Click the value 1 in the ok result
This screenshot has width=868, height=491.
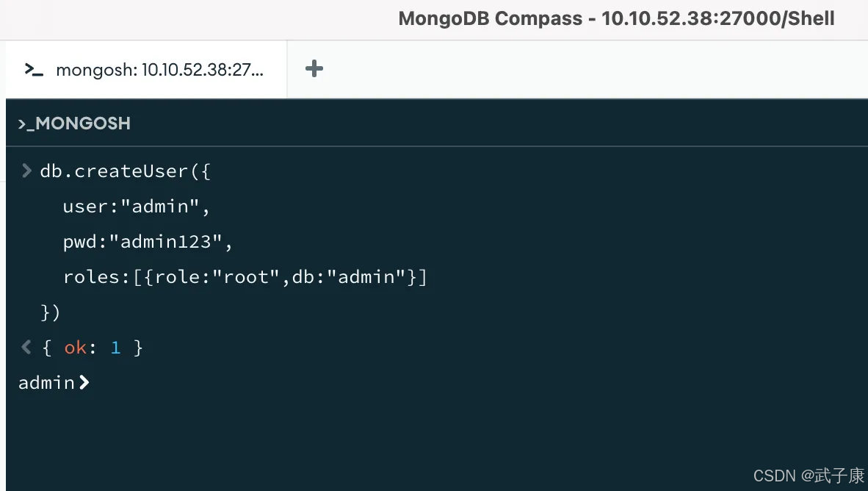coord(115,347)
